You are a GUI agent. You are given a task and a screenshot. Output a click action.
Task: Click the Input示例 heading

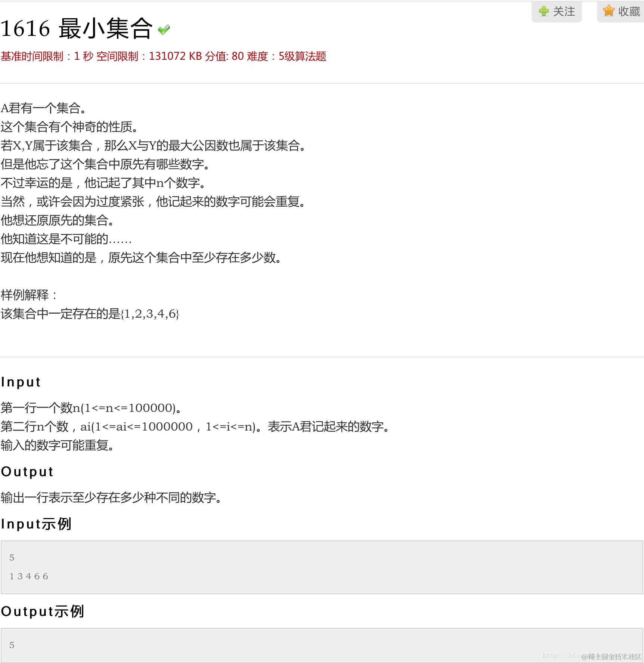pyautogui.click(x=36, y=524)
